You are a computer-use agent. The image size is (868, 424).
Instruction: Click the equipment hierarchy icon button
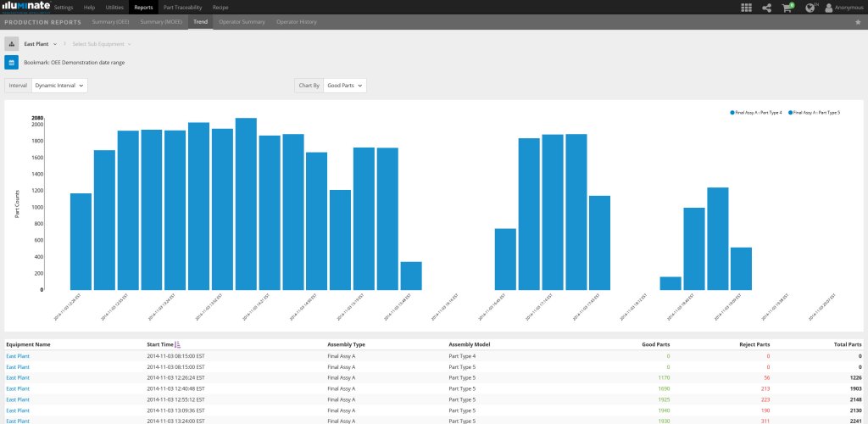point(12,43)
